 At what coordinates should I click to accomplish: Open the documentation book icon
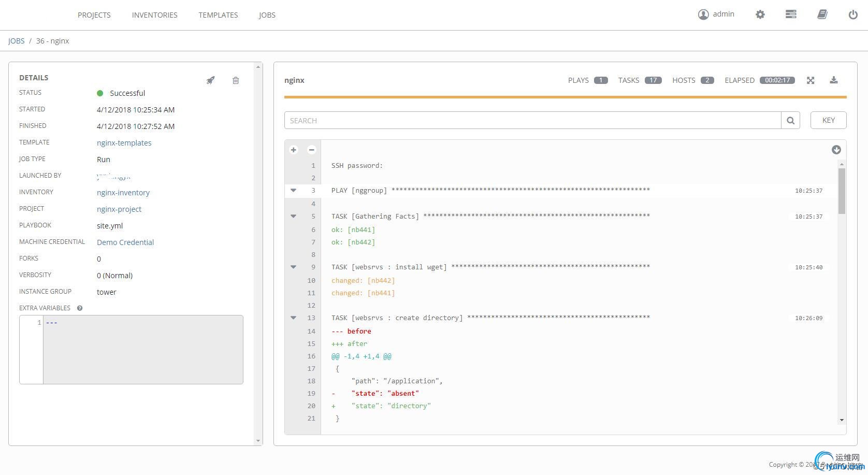pyautogui.click(x=822, y=15)
